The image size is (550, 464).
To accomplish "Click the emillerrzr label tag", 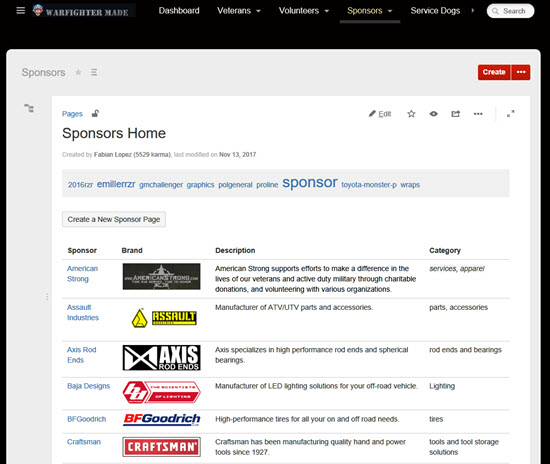I will click(116, 184).
